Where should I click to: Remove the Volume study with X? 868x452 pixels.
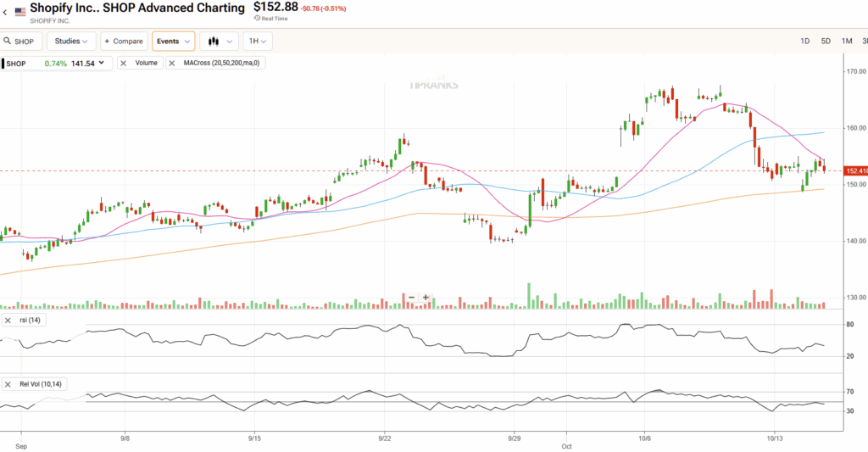124,63
